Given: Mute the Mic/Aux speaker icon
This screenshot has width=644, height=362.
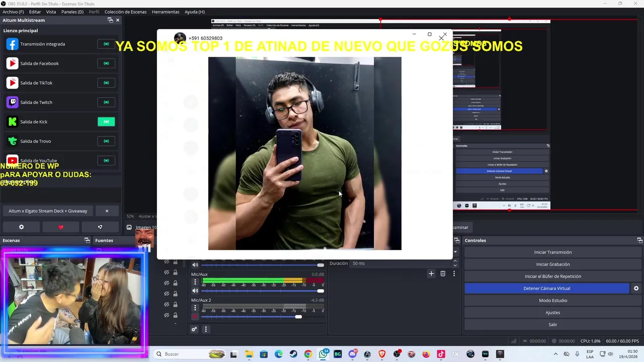Looking at the screenshot, I should 195,291.
